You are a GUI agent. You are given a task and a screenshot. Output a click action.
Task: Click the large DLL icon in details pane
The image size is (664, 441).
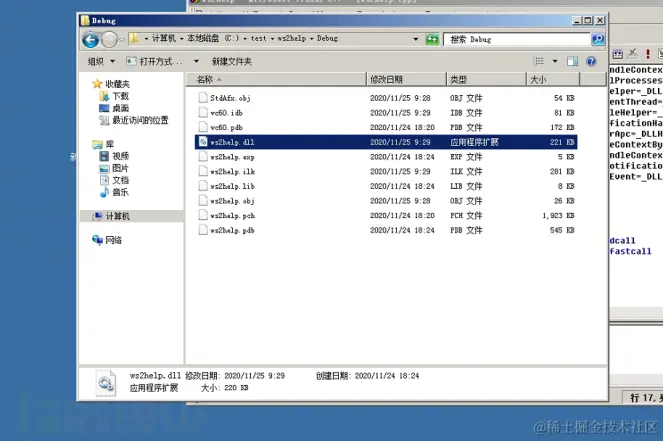click(105, 383)
